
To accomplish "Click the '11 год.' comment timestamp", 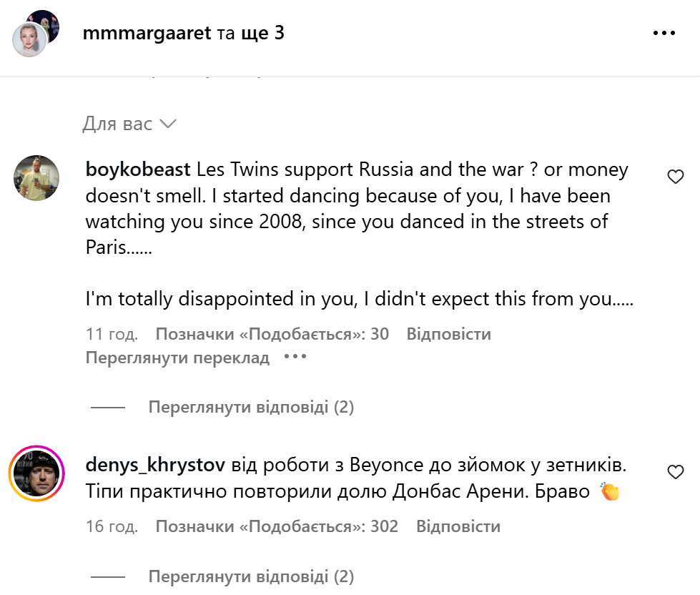I will pyautogui.click(x=112, y=334).
